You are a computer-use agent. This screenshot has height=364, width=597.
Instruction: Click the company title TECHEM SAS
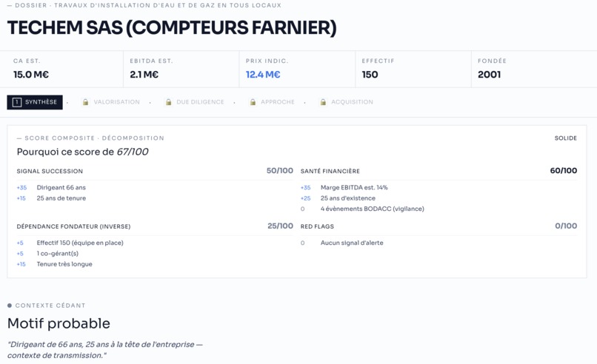coord(172,28)
